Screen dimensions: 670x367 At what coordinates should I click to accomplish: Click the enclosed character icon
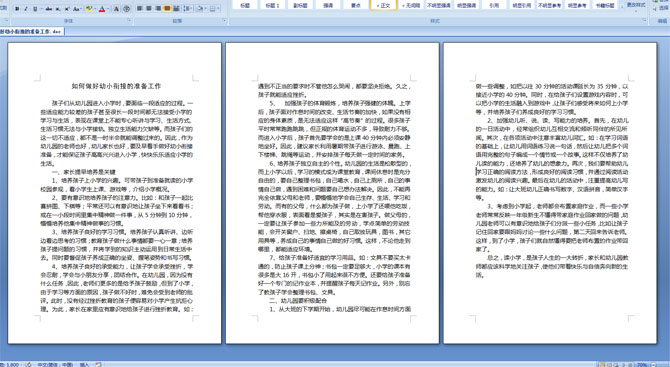(126, 9)
